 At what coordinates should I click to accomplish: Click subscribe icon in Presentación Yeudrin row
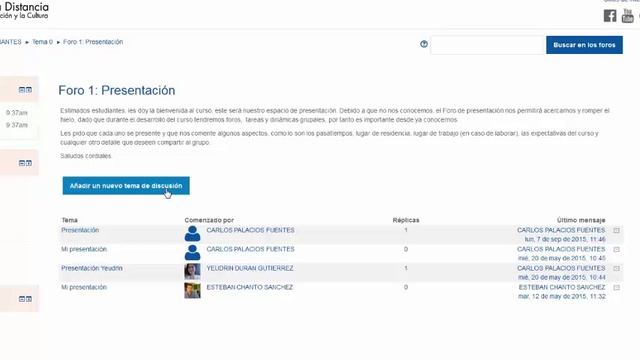pos(616,269)
